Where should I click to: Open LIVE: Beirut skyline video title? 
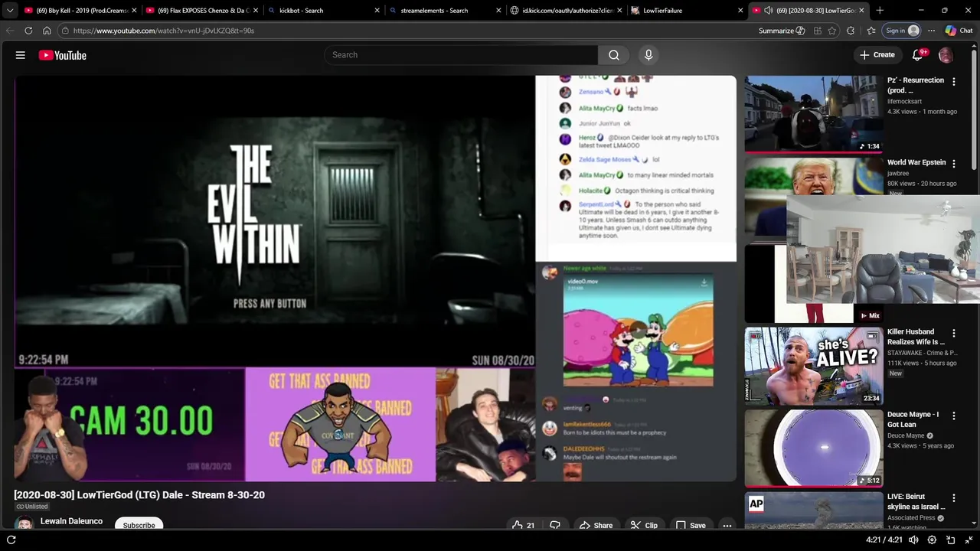click(916, 501)
